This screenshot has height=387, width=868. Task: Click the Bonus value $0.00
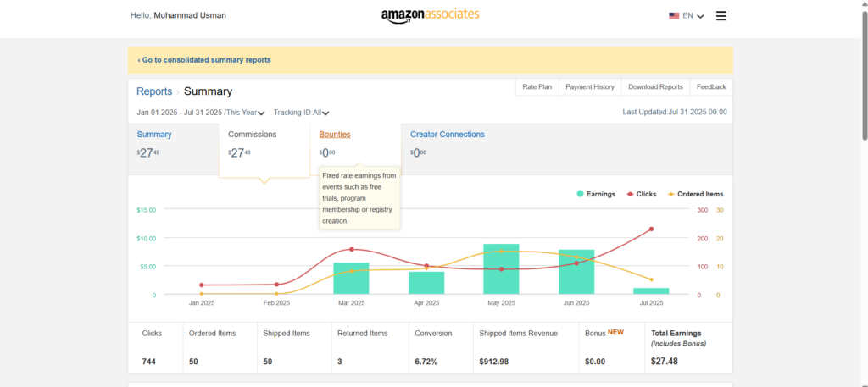pos(595,362)
